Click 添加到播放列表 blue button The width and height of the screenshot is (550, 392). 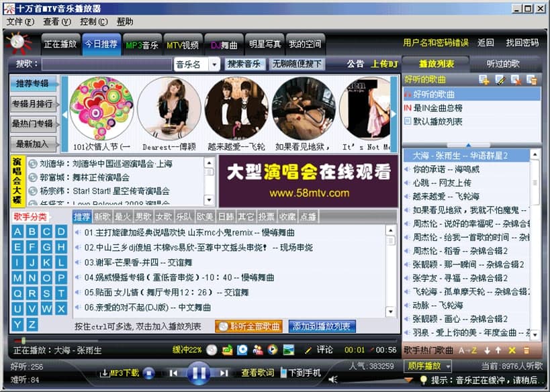(x=322, y=326)
